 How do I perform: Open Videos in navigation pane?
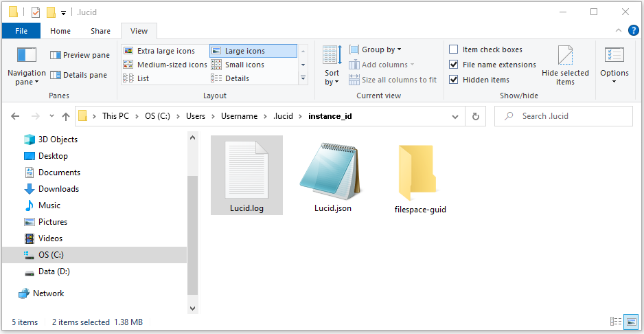pos(43,238)
